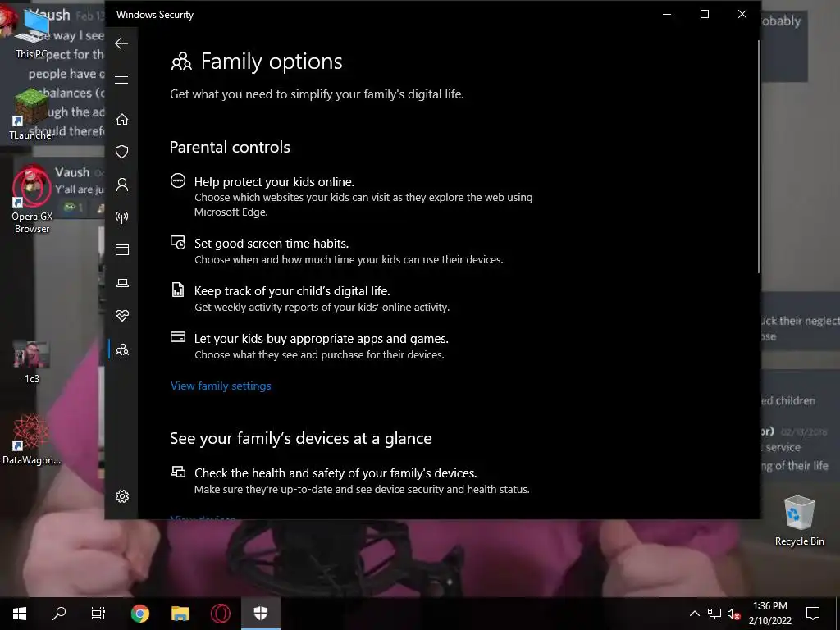Screen dimensions: 840x630
Task: Launch Opera browser from taskbar
Action: 220,614
